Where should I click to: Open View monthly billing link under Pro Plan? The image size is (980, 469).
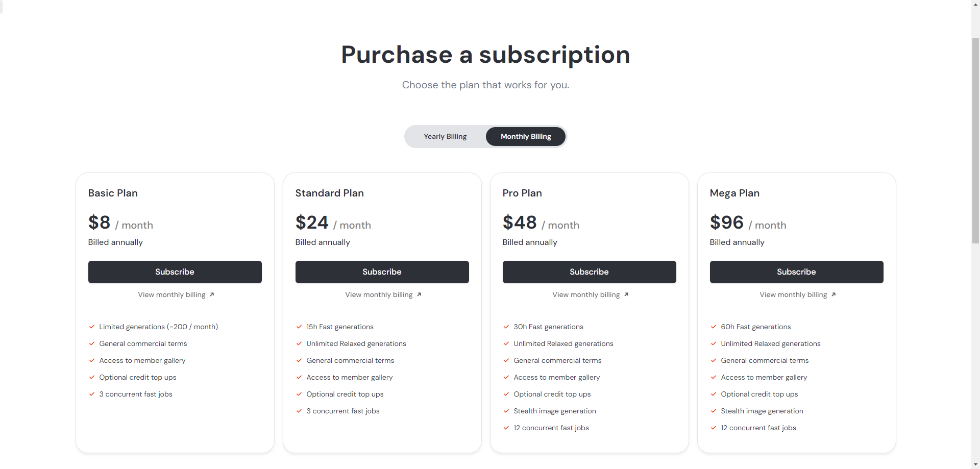click(x=586, y=294)
